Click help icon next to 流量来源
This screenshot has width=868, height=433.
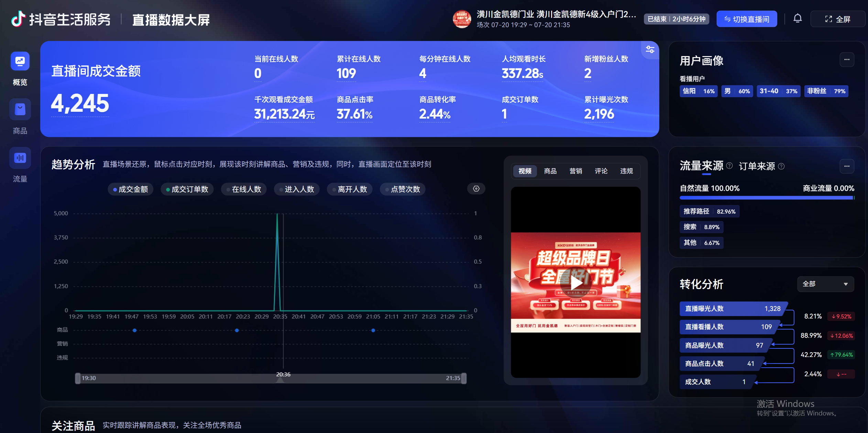(729, 166)
